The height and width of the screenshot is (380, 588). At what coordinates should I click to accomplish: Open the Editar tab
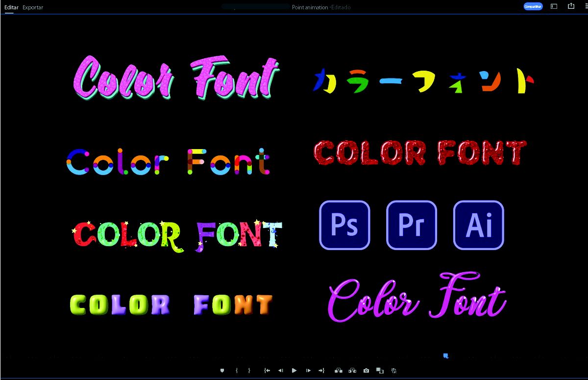tap(11, 7)
